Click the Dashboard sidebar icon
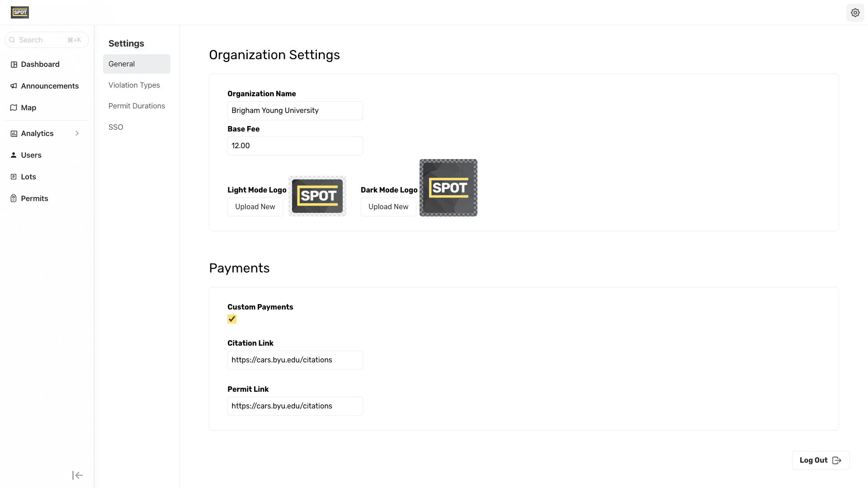 14,65
